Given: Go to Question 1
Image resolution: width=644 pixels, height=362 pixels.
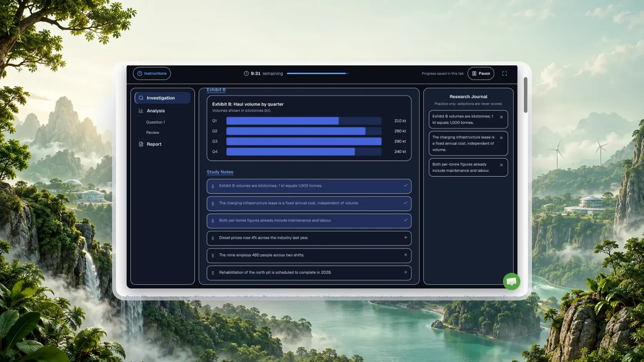Looking at the screenshot, I should coord(156,122).
